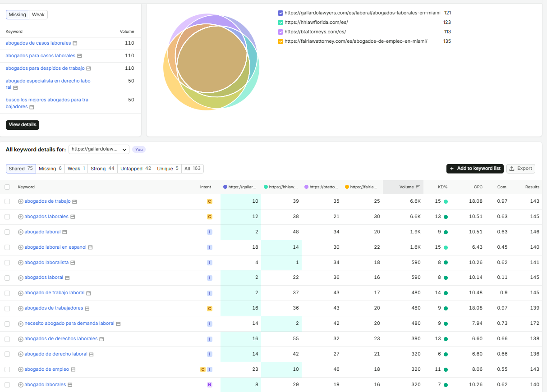Open SERP icon after 'abogado especialista en derecho laboral'
This screenshot has width=547, height=392.
coord(15,88)
